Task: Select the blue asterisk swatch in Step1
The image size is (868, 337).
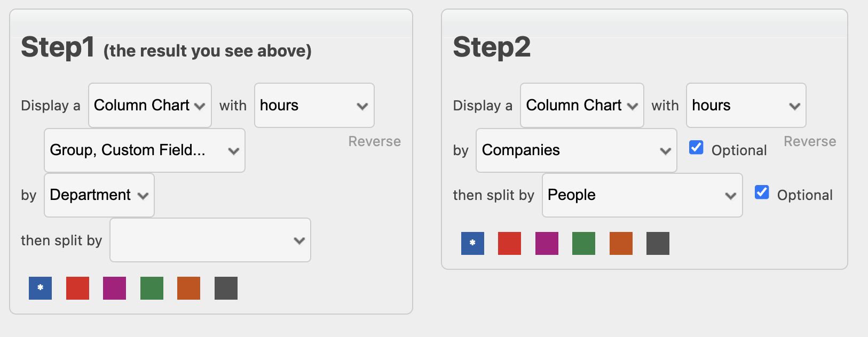Action: pos(40,288)
